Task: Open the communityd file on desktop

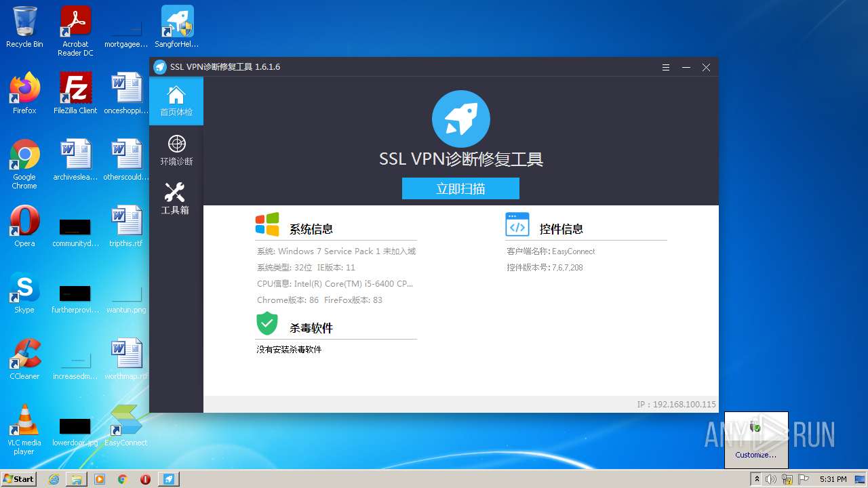Action: [75, 231]
